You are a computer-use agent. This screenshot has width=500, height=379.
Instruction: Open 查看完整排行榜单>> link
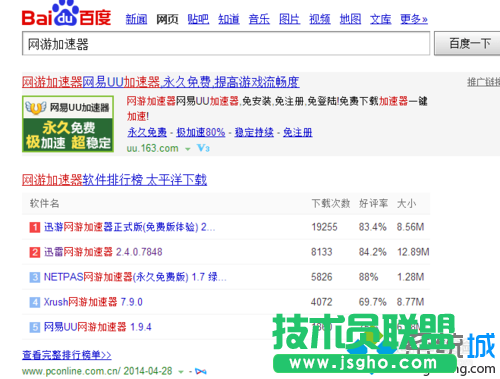click(67, 355)
